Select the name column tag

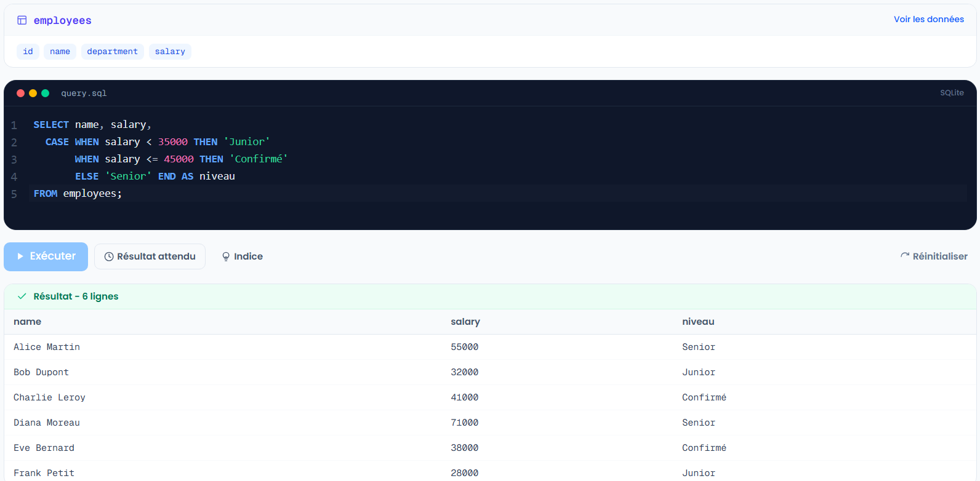tap(60, 52)
